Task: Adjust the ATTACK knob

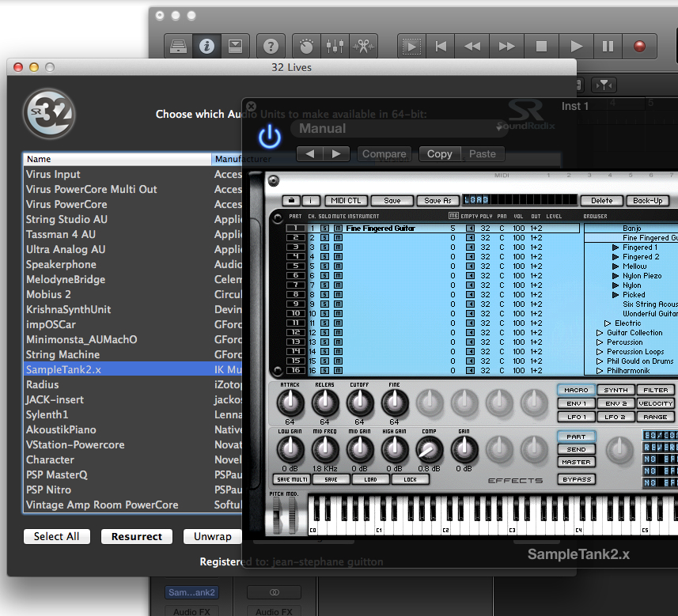Action: pos(290,403)
